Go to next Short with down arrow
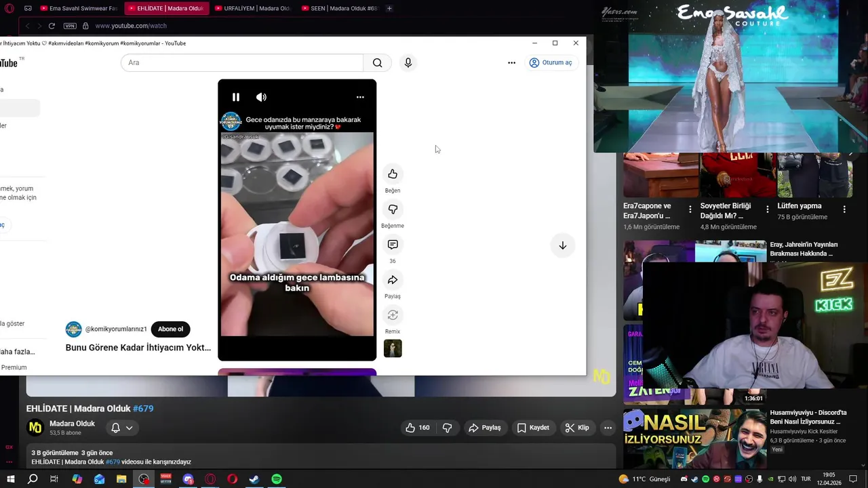This screenshot has height=488, width=868. 562,245
